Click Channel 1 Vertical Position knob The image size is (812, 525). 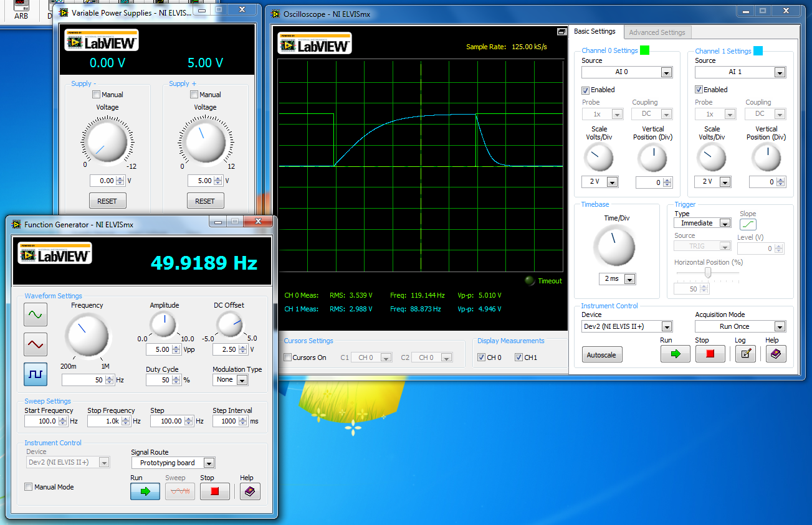point(767,158)
